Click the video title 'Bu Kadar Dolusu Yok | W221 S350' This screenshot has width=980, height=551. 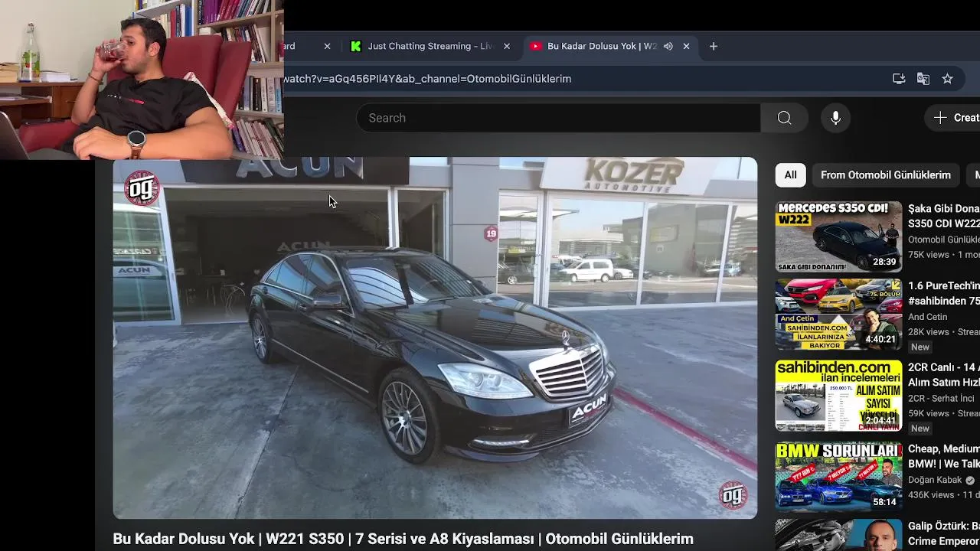coord(403,539)
